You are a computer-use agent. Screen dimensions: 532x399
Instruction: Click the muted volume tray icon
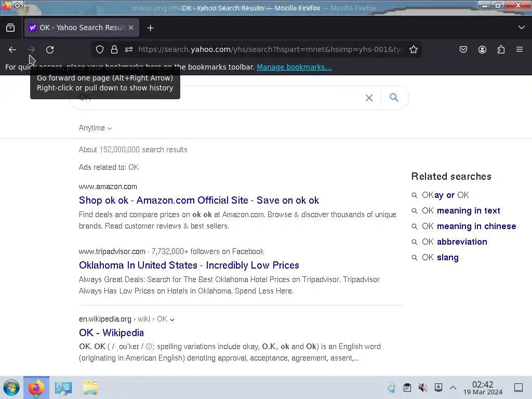click(422, 388)
